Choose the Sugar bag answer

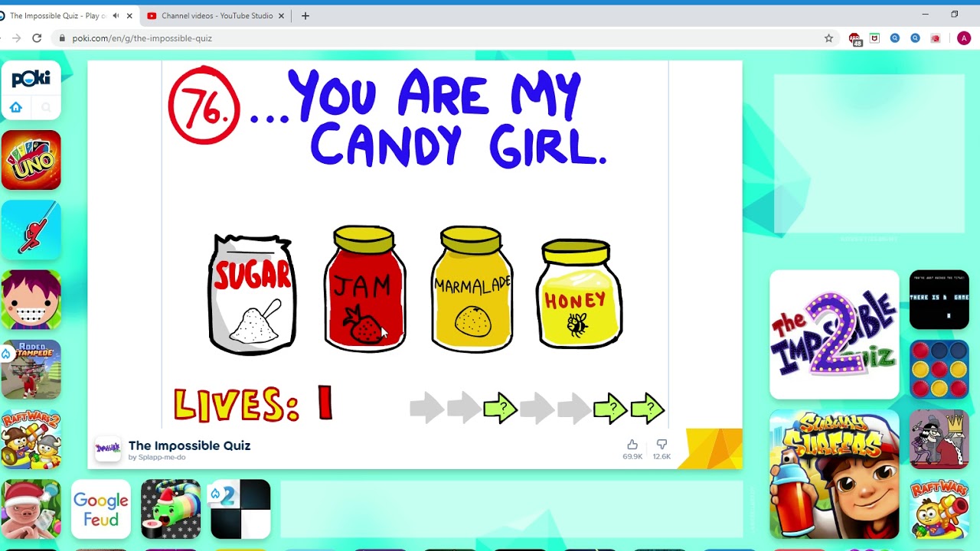click(252, 295)
